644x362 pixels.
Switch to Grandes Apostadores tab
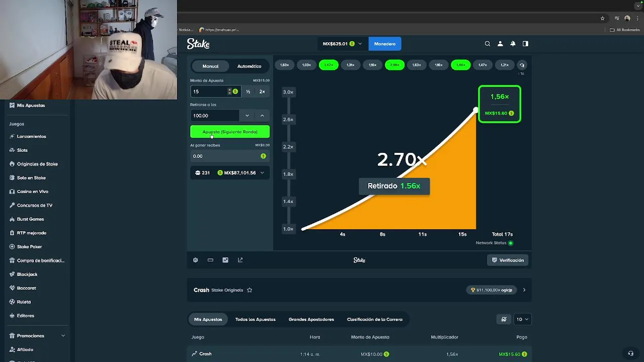311,319
